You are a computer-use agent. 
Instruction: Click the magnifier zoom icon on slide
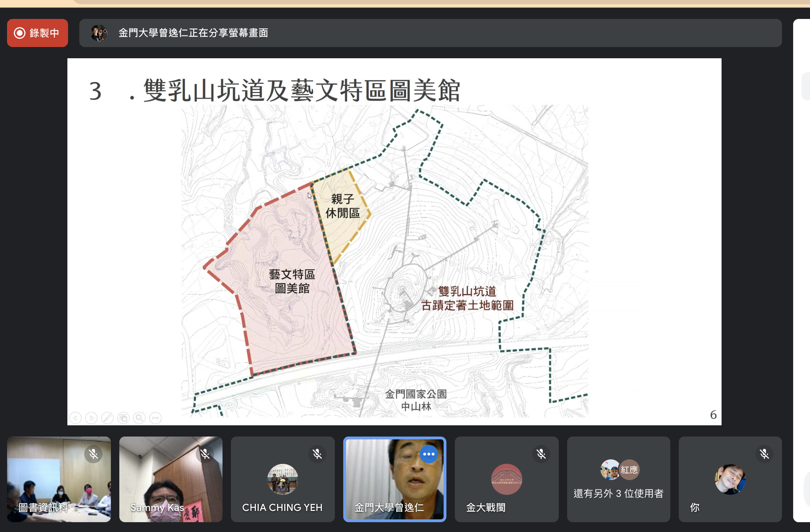(140, 418)
